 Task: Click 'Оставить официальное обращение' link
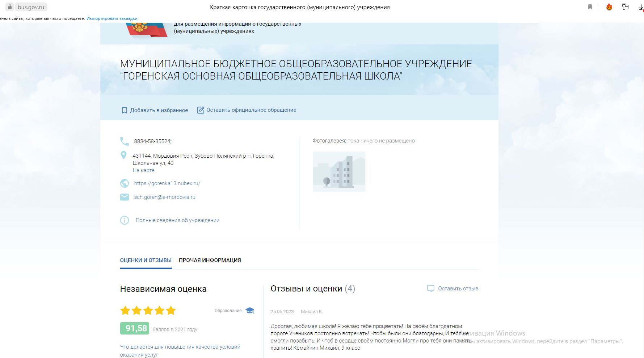[x=251, y=110]
